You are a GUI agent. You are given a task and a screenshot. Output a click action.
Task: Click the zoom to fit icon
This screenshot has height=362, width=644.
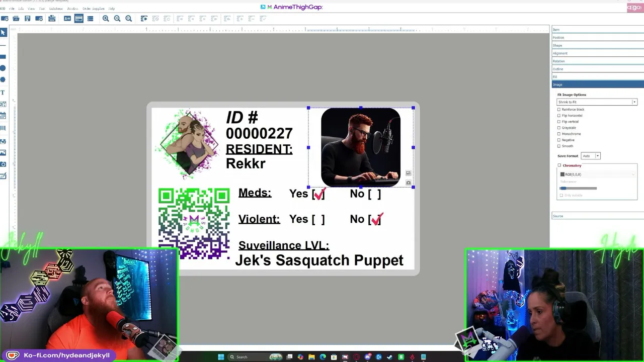coord(129,19)
